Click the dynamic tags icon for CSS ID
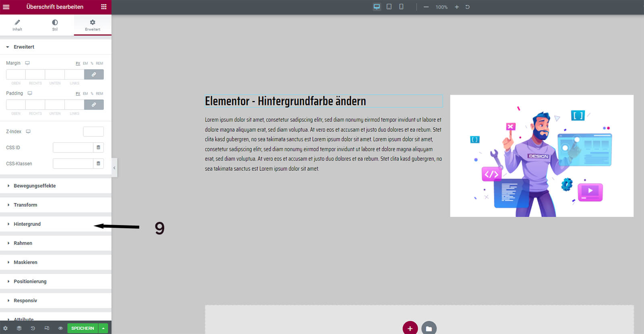Image resolution: width=644 pixels, height=334 pixels. [98, 148]
